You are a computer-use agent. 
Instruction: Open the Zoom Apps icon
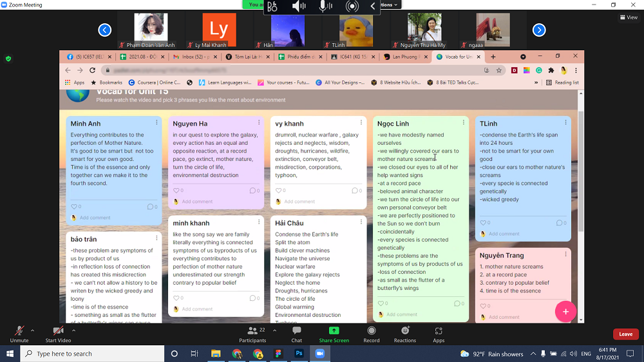439,331
